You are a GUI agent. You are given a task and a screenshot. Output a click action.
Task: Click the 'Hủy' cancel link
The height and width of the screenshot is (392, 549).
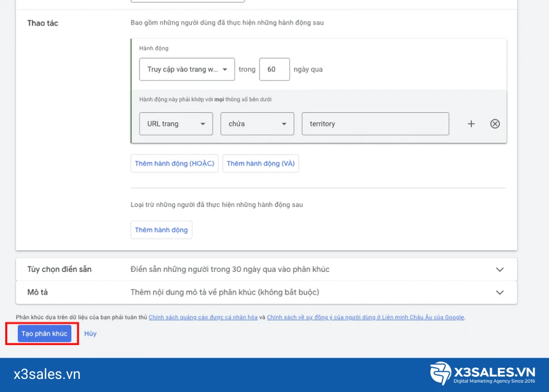(x=90, y=333)
